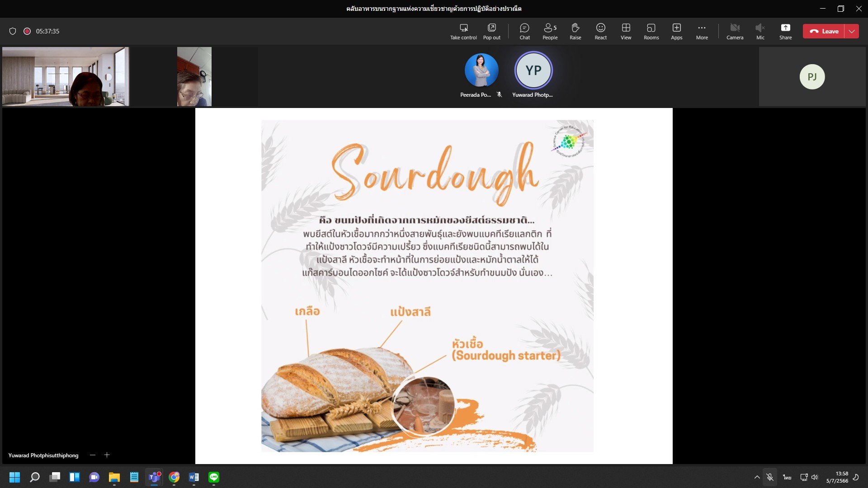
Task: Open the React emoji options
Action: point(600,31)
